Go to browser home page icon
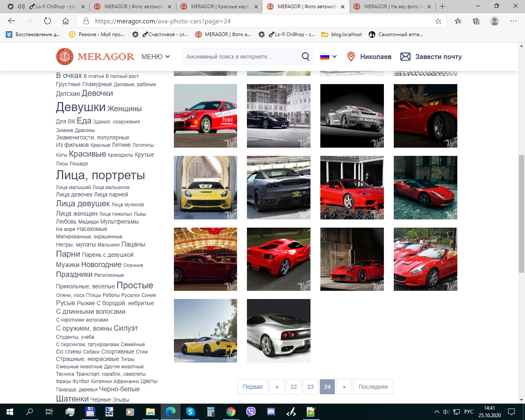The width and height of the screenshot is (525, 420). pyautogui.click(x=66, y=21)
